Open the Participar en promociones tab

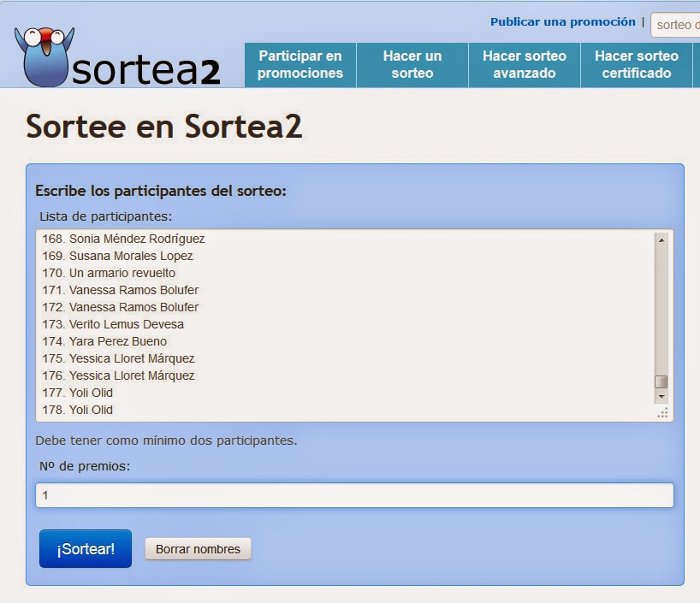[300, 65]
